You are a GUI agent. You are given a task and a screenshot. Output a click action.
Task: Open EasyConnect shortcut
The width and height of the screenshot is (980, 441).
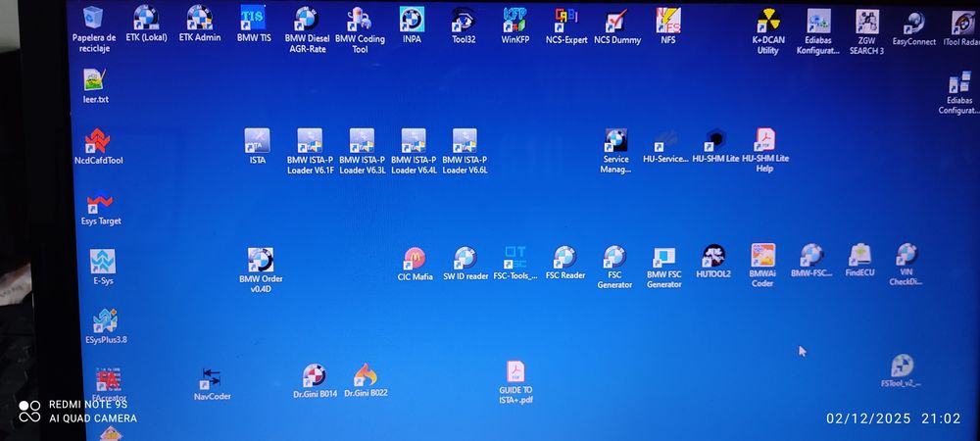coord(913,28)
